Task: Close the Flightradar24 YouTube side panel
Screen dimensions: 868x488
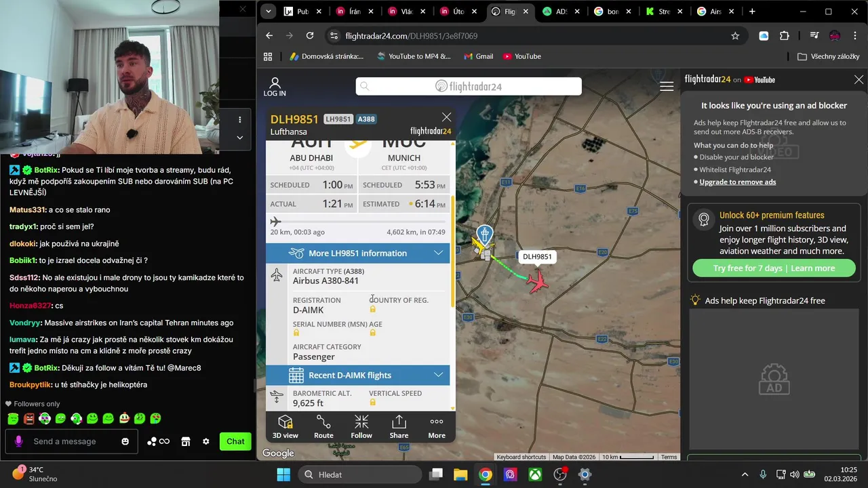Action: click(859, 79)
